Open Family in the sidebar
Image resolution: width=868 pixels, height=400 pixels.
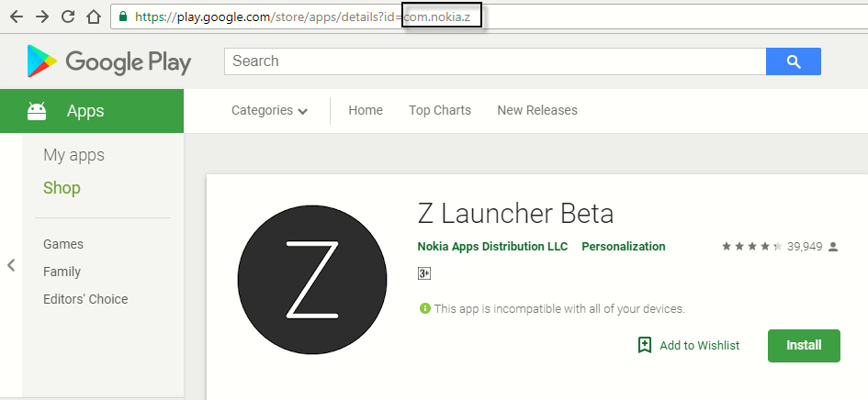pyautogui.click(x=62, y=272)
